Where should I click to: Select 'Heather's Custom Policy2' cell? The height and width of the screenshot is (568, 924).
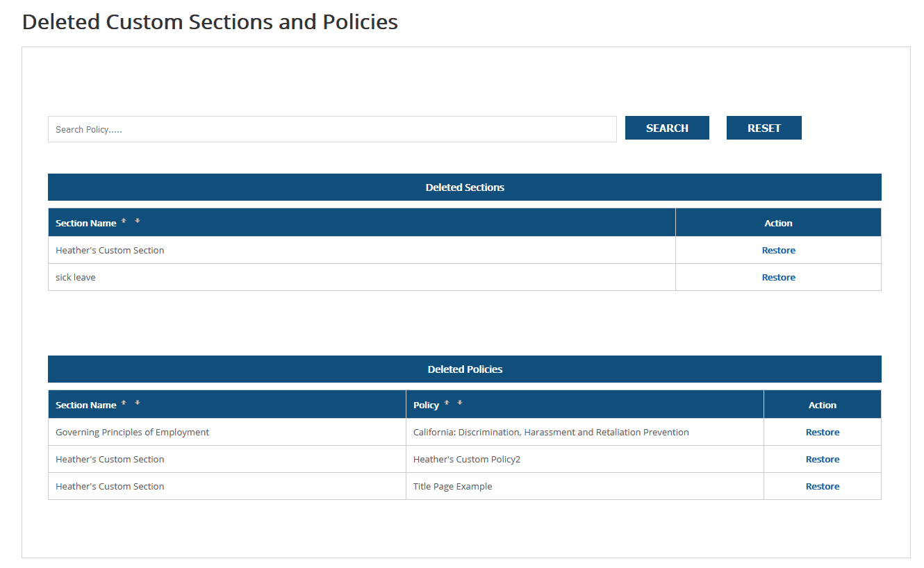(x=585, y=459)
